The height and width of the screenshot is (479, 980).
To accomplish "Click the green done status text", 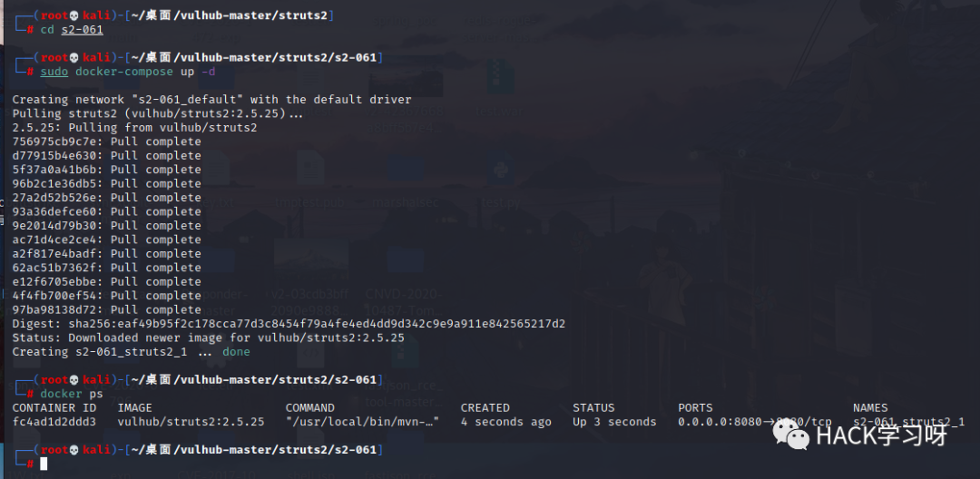I will [x=236, y=352].
